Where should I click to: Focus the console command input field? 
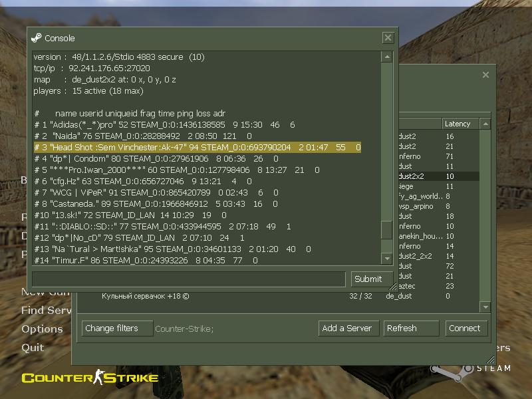pos(189,279)
